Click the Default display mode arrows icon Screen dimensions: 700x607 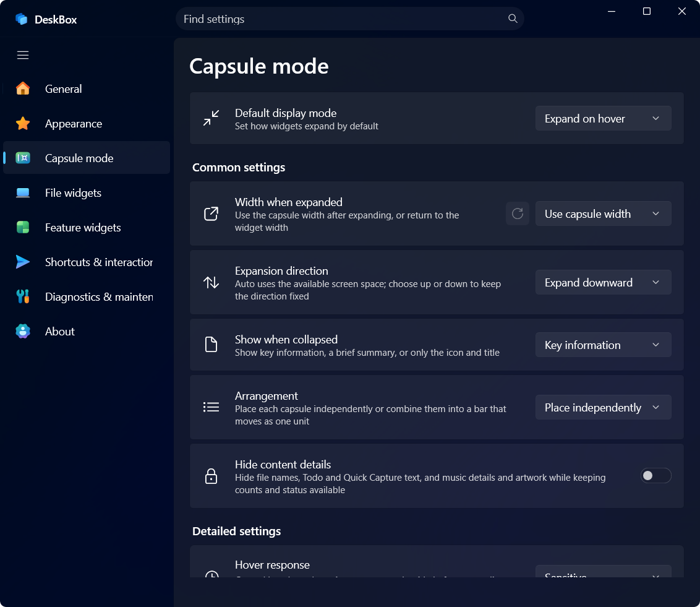point(211,118)
